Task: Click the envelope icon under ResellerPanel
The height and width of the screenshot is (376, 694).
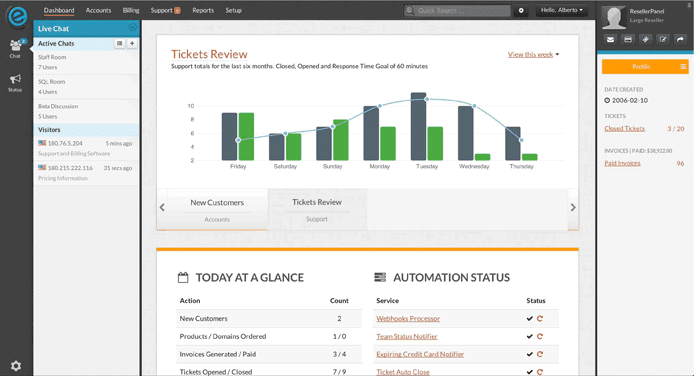Action: 610,39
